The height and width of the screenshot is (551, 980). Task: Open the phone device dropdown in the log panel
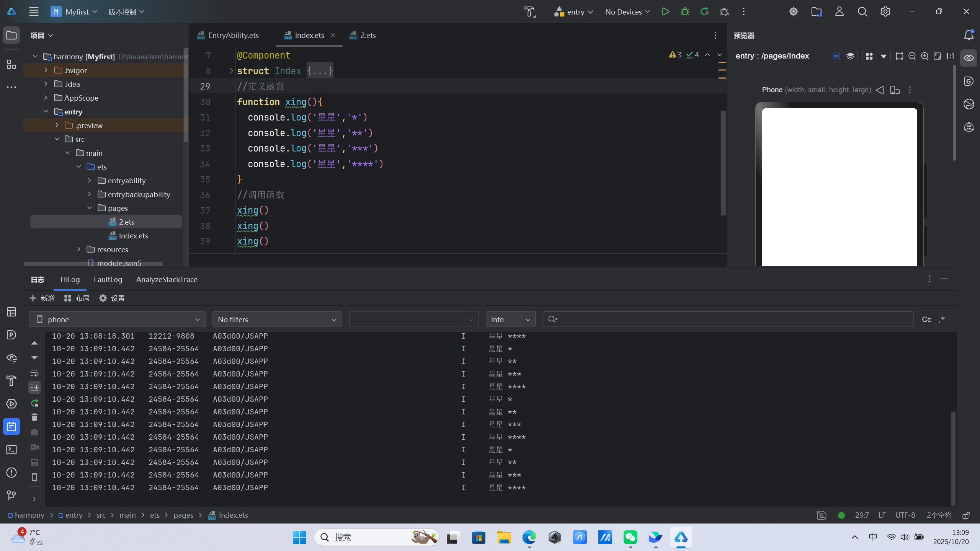click(117, 320)
